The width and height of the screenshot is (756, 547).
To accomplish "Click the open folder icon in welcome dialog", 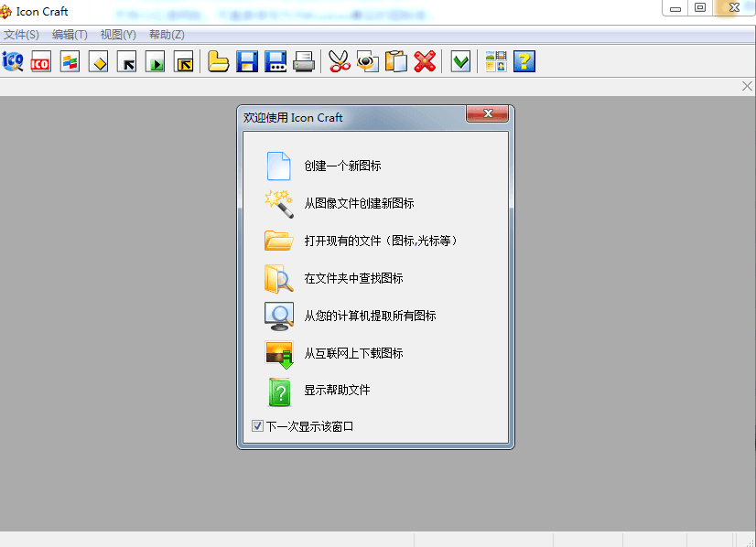I will (278, 241).
